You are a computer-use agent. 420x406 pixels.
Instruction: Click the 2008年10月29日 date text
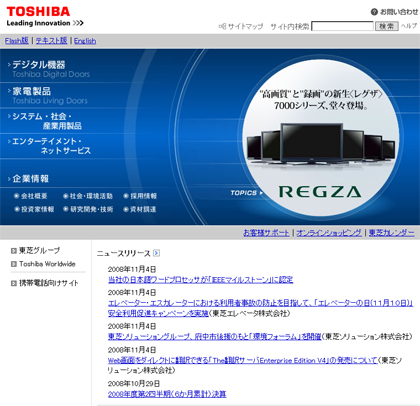coord(134,384)
